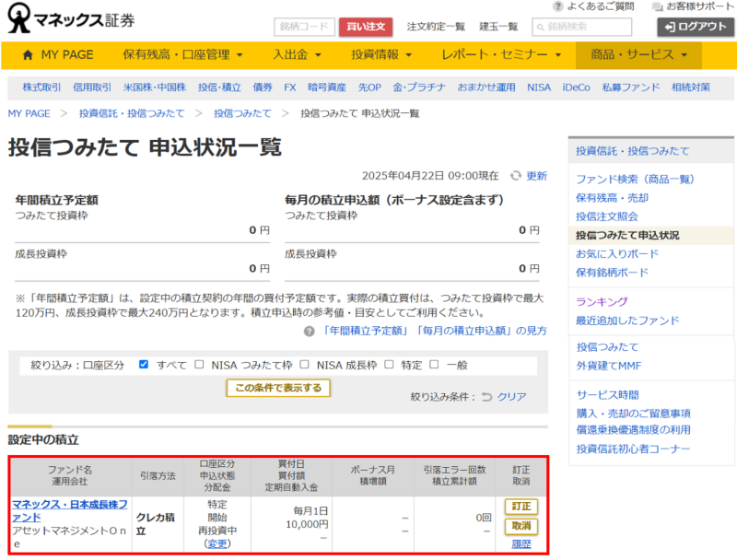Open 建玉一覧 header link
Viewport: 737px width, 560px height.
coord(498,27)
